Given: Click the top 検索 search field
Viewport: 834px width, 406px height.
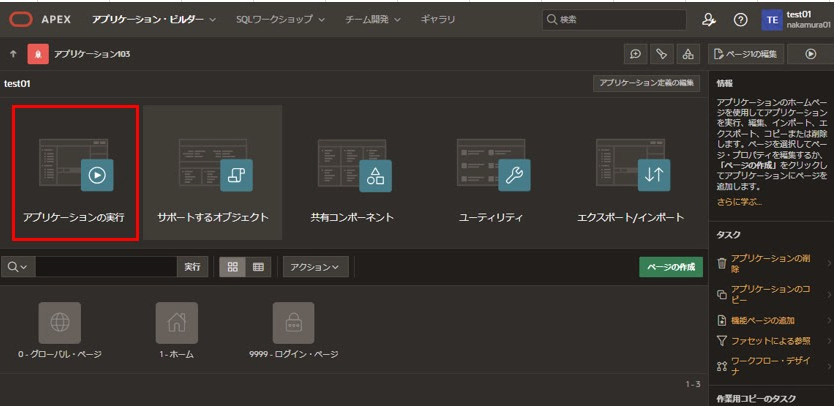Looking at the screenshot, I should [613, 19].
